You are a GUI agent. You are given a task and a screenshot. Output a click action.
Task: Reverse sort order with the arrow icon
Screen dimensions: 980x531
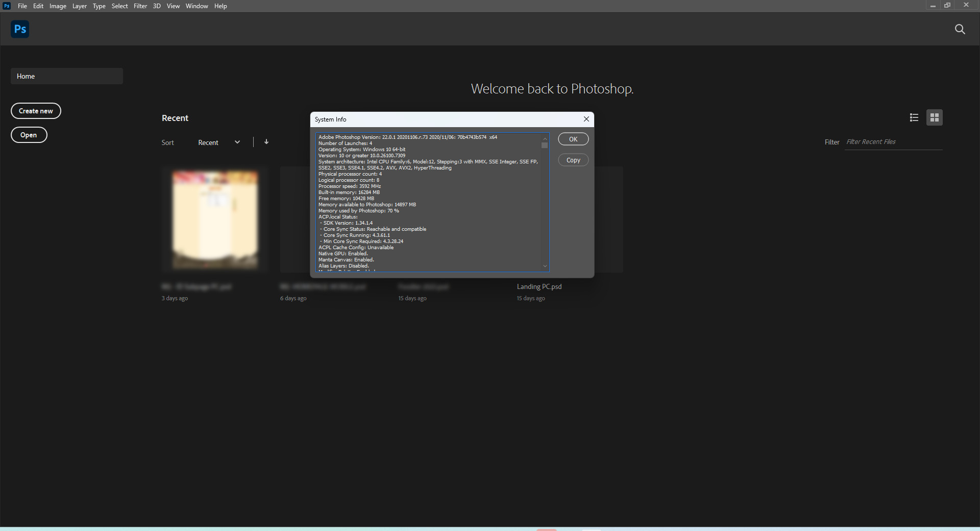coord(266,142)
